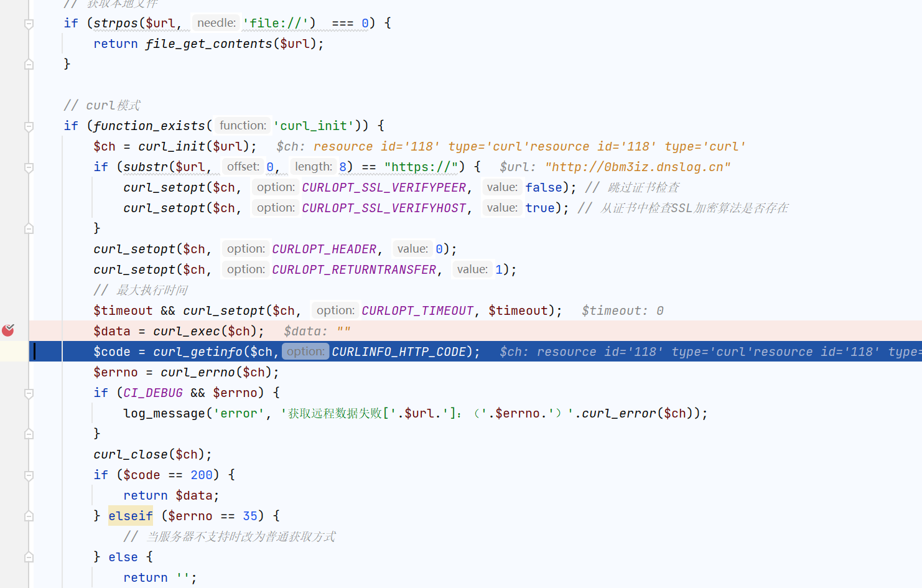922x588 pixels.
Task: Click the highlighted 'elseif' keyword
Action: coord(131,516)
